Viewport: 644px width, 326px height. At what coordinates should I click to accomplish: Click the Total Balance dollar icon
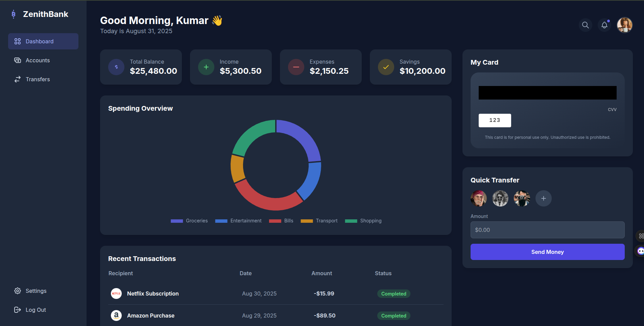pyautogui.click(x=116, y=67)
